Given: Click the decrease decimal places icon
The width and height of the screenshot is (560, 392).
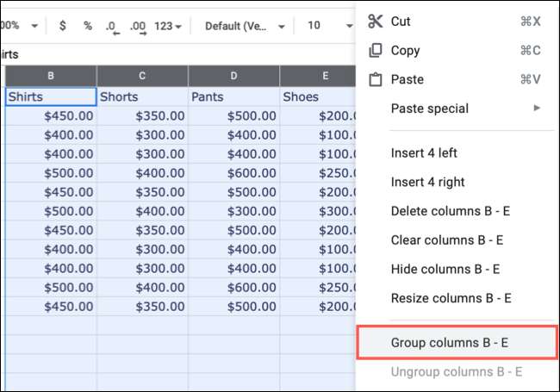Looking at the screenshot, I should pos(112,26).
